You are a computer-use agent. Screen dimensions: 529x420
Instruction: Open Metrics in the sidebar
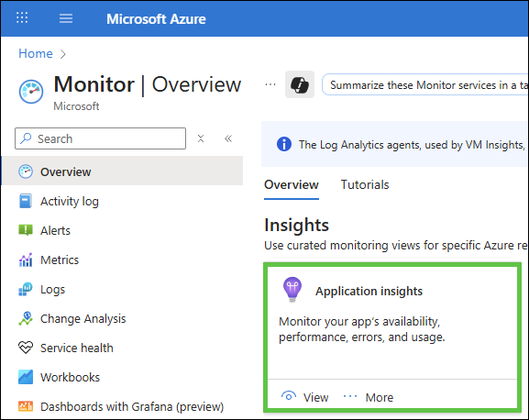click(x=60, y=260)
